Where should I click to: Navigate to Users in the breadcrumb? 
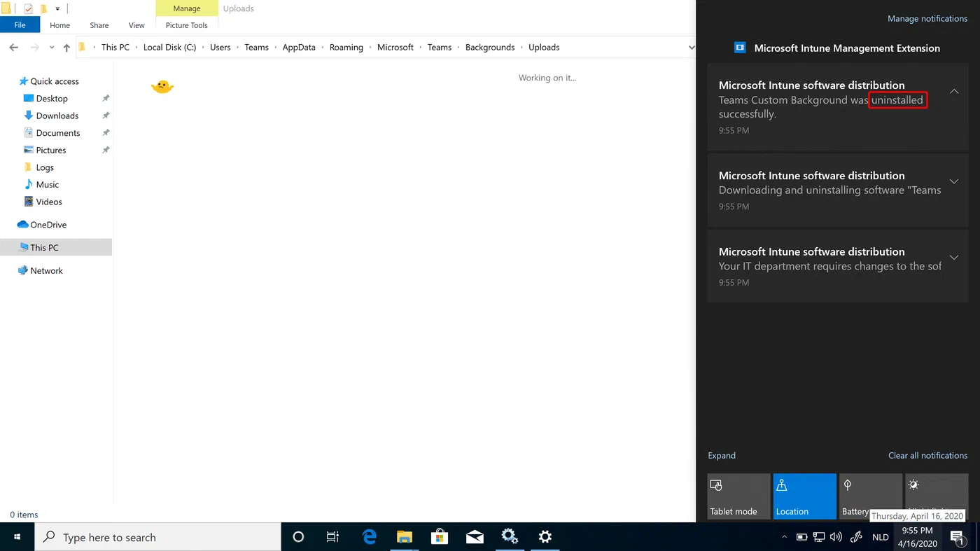(x=220, y=48)
